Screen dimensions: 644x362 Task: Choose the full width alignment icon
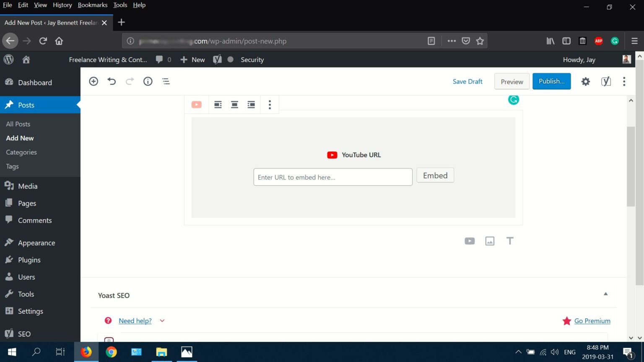tap(251, 104)
